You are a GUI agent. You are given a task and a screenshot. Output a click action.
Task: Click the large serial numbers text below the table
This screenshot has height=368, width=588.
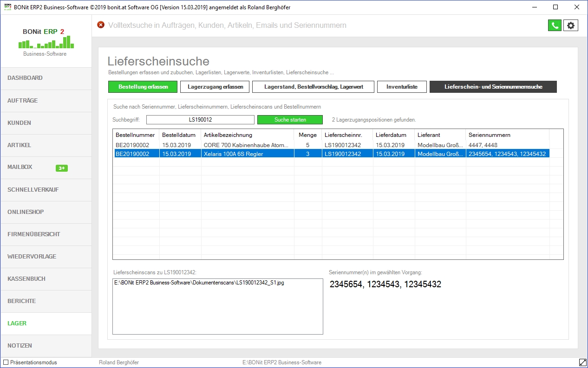coord(385,284)
